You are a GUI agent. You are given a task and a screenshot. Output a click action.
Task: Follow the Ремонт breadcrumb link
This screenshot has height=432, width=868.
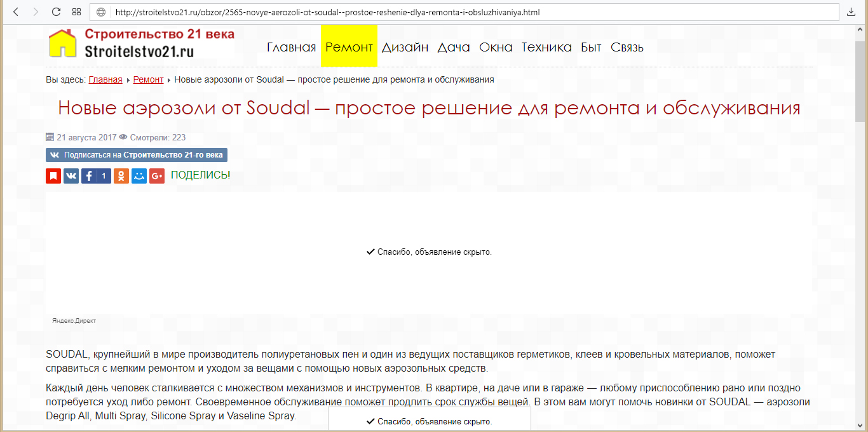pyautogui.click(x=148, y=79)
